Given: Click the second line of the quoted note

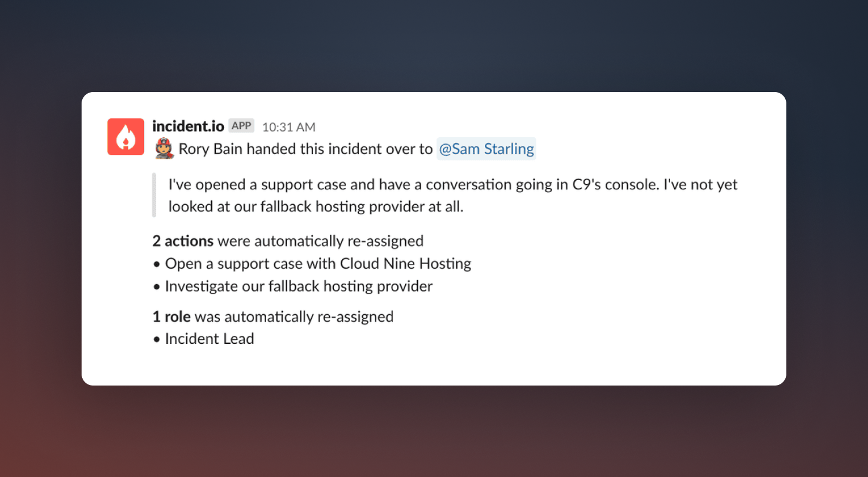Looking at the screenshot, I should (x=316, y=207).
